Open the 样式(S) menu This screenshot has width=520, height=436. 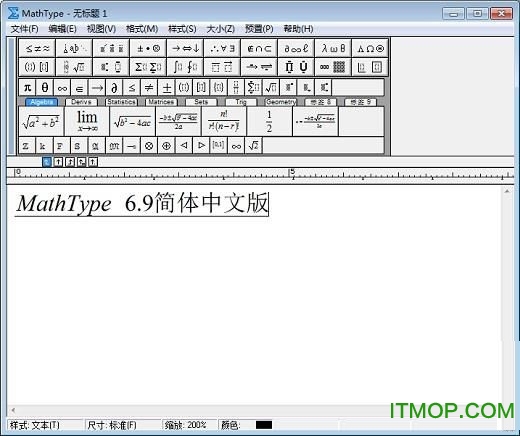[x=182, y=29]
